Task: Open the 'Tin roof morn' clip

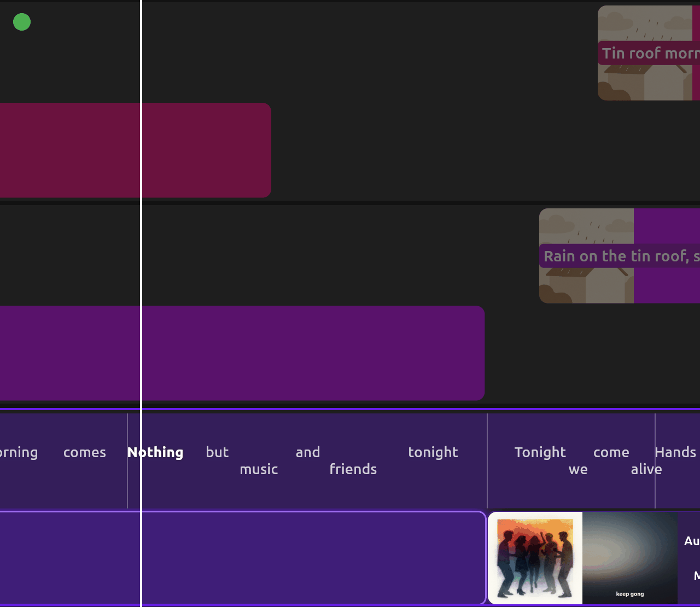Action: pyautogui.click(x=649, y=53)
